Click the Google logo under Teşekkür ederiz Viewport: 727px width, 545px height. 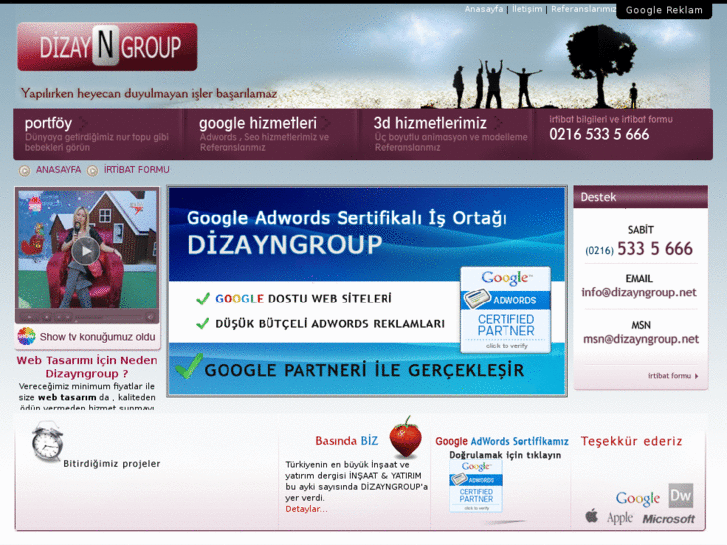click(x=638, y=499)
